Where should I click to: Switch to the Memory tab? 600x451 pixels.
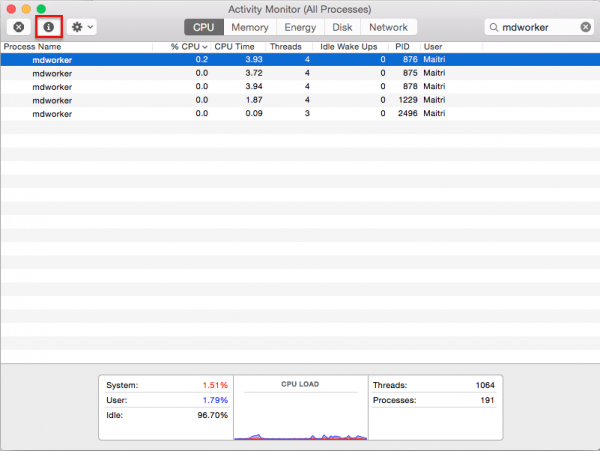[249, 27]
